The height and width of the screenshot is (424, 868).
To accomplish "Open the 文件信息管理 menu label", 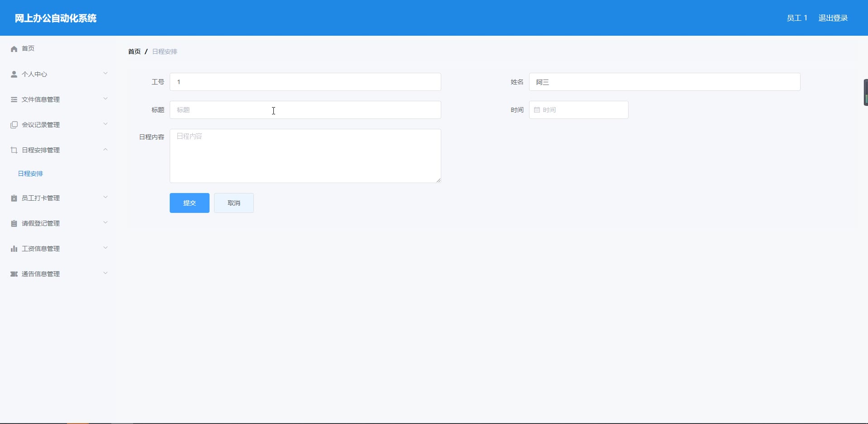I will pyautogui.click(x=41, y=99).
